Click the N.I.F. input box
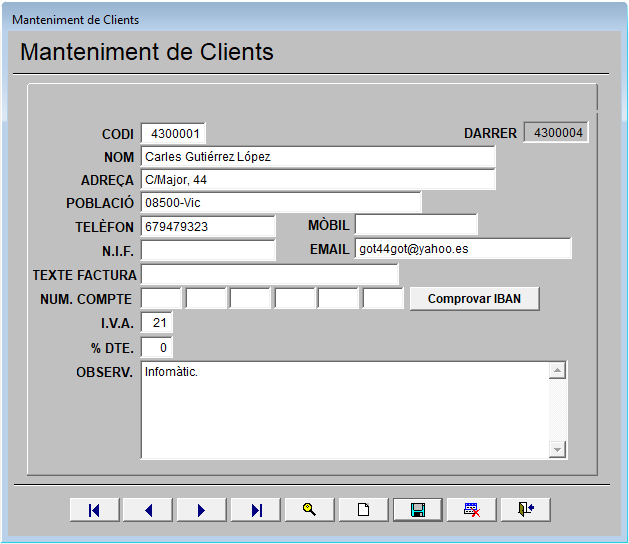Viewport: 629px width, 544px height. (208, 250)
